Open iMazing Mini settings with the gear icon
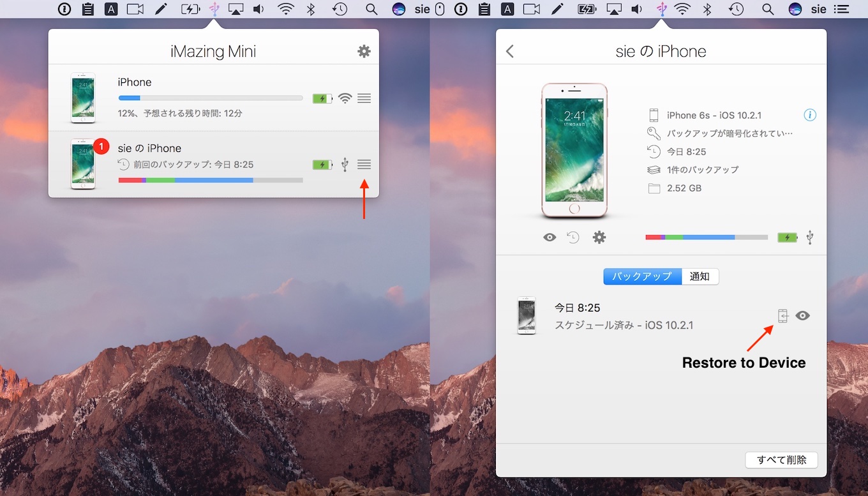The image size is (868, 496). click(364, 51)
